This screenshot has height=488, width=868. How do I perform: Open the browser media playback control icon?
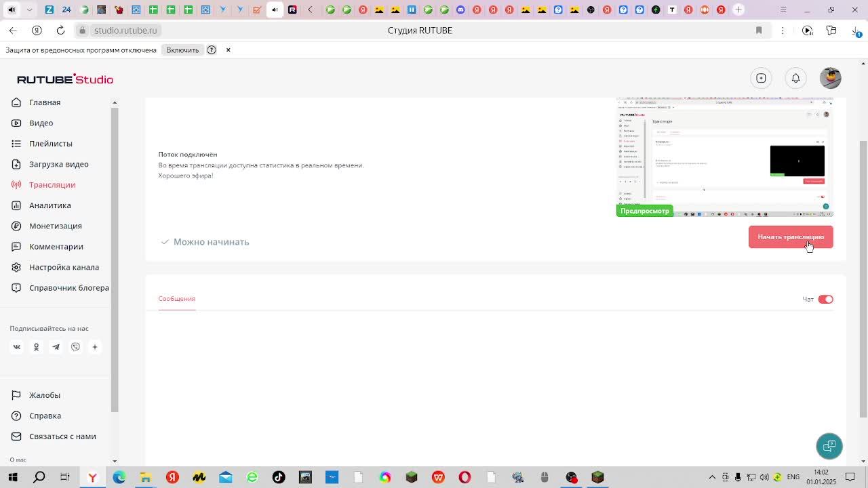click(x=807, y=30)
